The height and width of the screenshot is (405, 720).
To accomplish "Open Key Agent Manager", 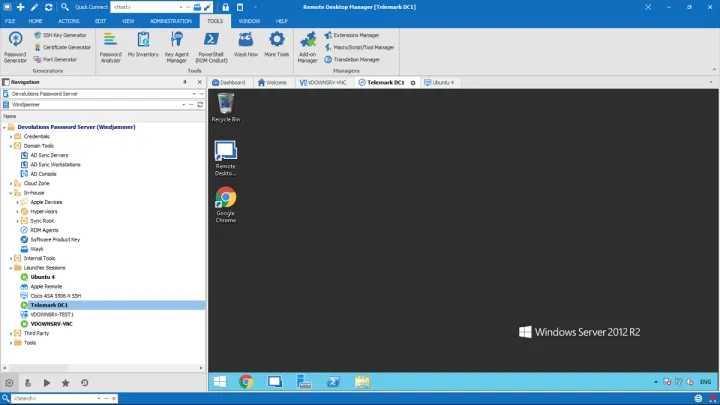I will [176, 45].
